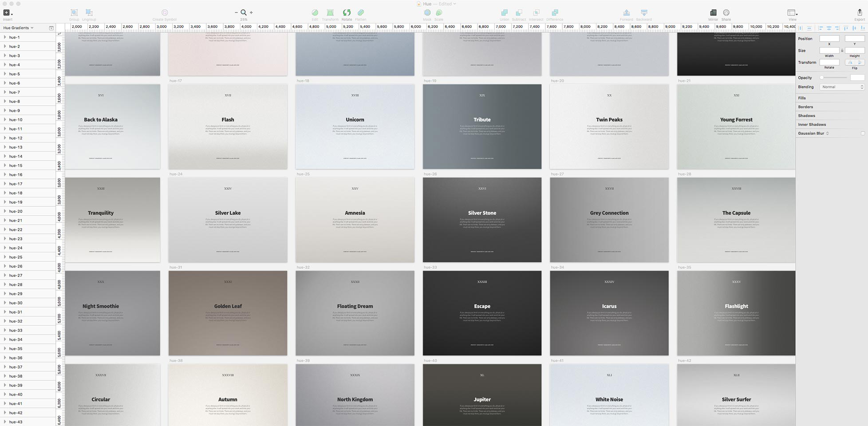Click the distribute horizontally icon
This screenshot has height=426, width=868.
click(x=801, y=28)
